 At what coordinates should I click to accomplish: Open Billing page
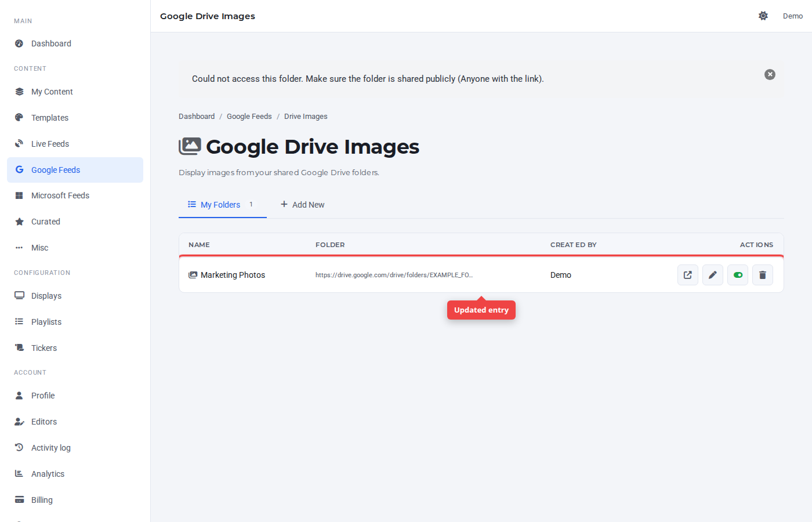(x=75, y=500)
